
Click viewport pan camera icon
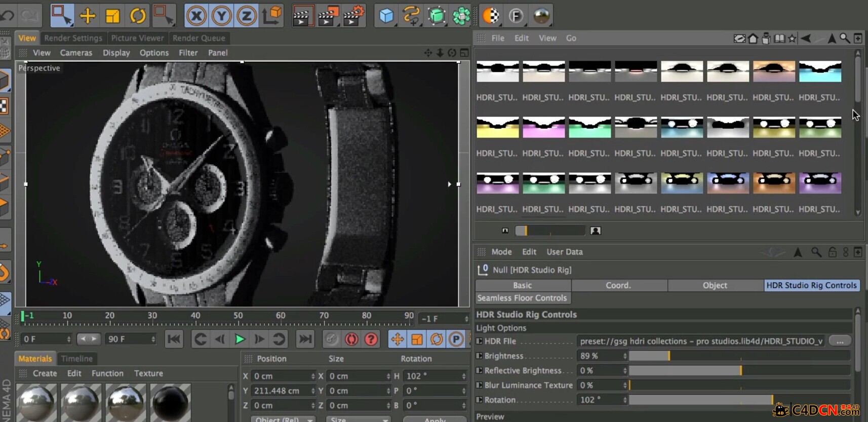pos(428,53)
